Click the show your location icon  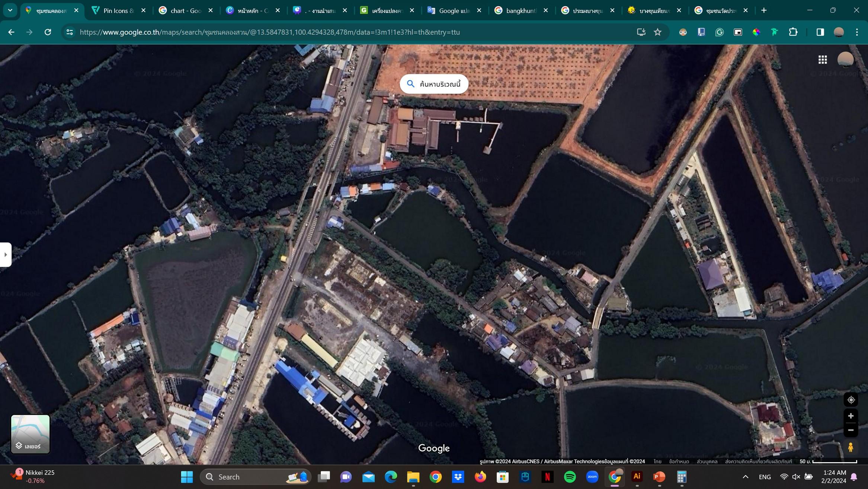click(x=851, y=400)
